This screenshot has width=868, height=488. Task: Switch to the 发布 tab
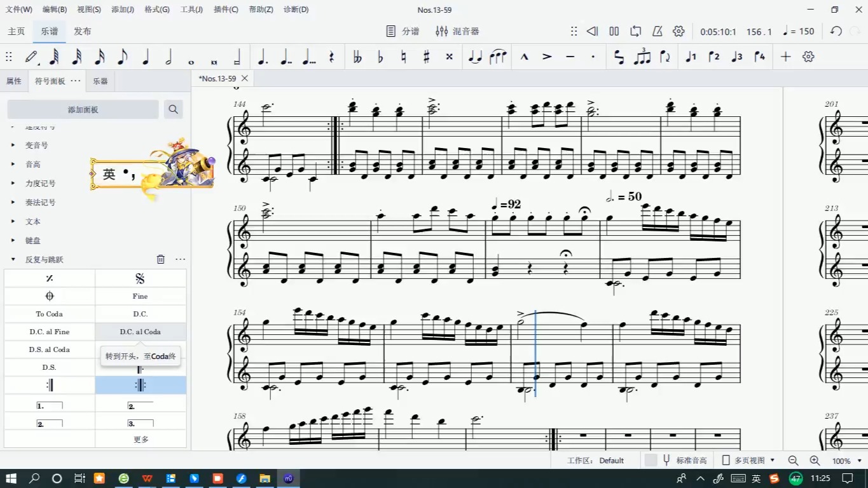pyautogui.click(x=83, y=31)
